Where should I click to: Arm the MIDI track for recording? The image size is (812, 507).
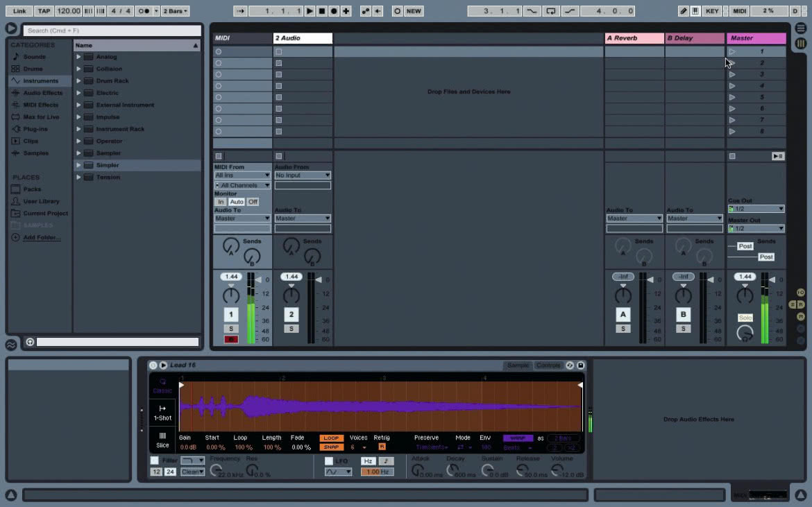coord(231,339)
